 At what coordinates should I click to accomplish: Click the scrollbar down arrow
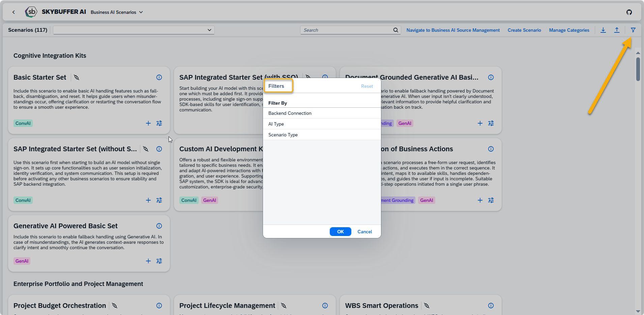coord(638,311)
